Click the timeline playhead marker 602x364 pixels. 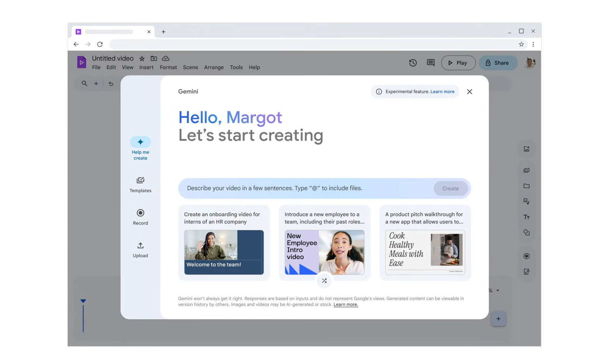tap(83, 301)
